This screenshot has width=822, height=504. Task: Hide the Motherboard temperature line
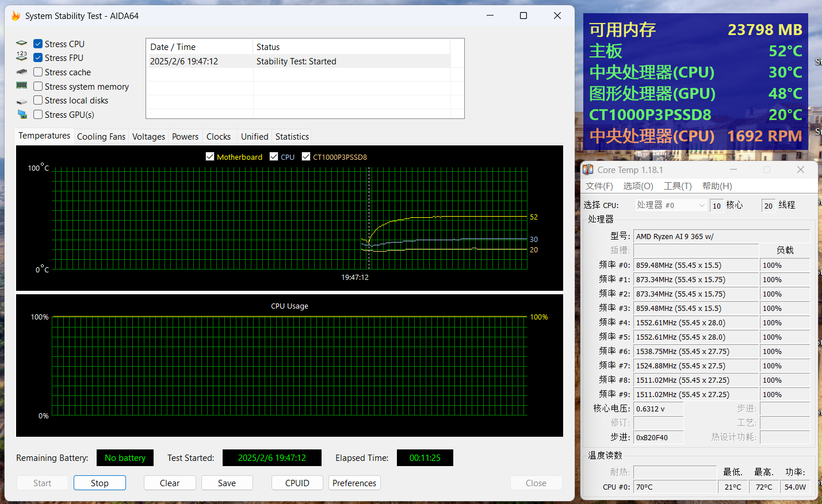coord(210,156)
